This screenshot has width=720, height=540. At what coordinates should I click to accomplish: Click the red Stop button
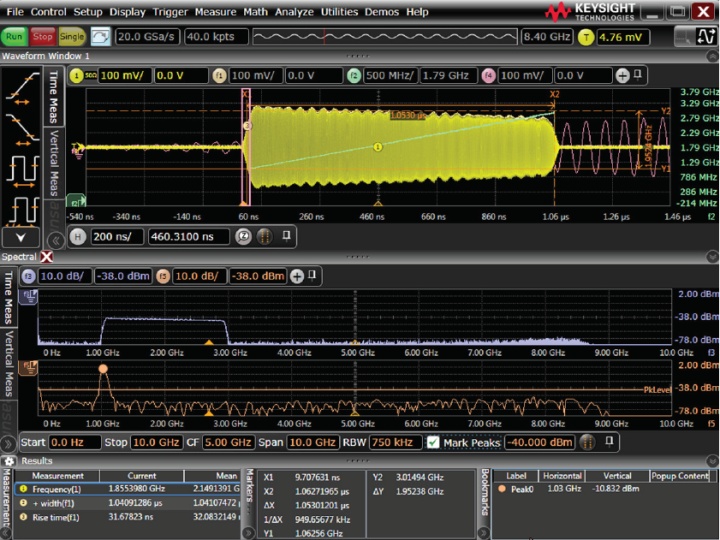pyautogui.click(x=43, y=37)
